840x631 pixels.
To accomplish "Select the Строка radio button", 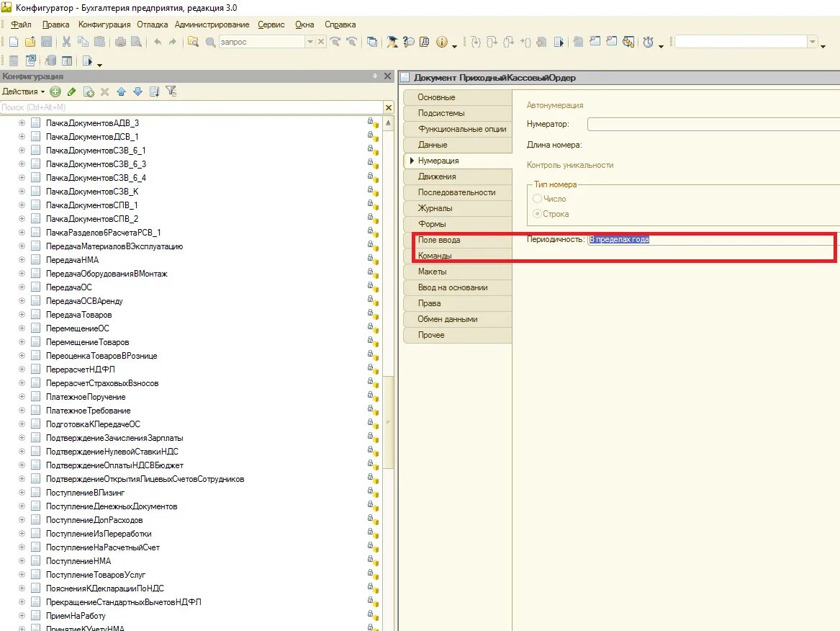I will (x=537, y=213).
